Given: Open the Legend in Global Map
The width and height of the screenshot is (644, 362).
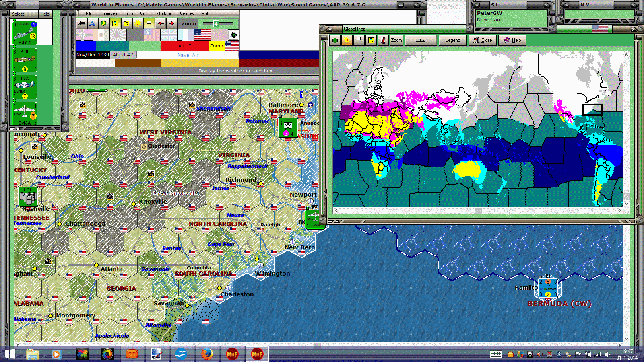Looking at the screenshot, I should (452, 40).
